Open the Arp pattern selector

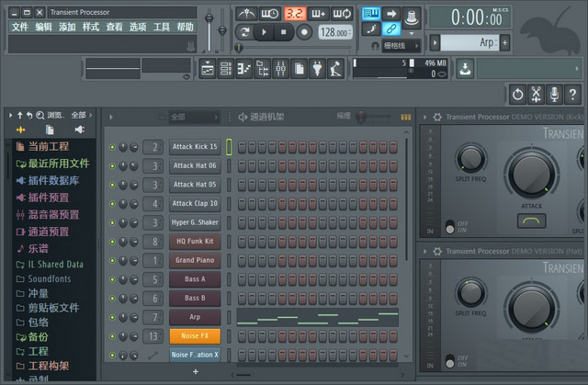pos(469,42)
